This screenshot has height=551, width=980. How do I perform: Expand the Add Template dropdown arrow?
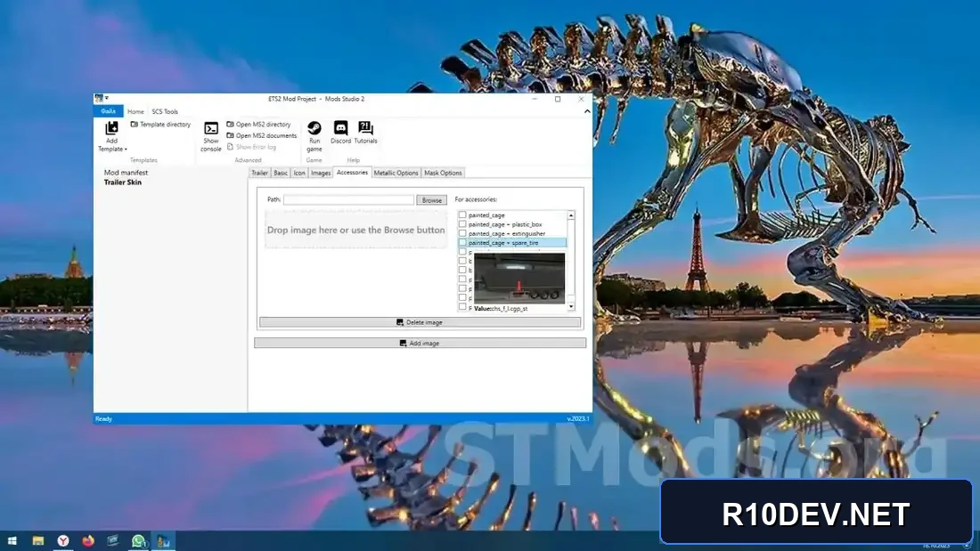(x=126, y=150)
